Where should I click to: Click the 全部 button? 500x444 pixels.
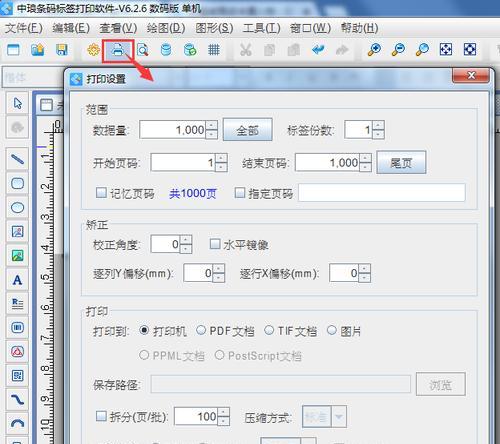248,130
